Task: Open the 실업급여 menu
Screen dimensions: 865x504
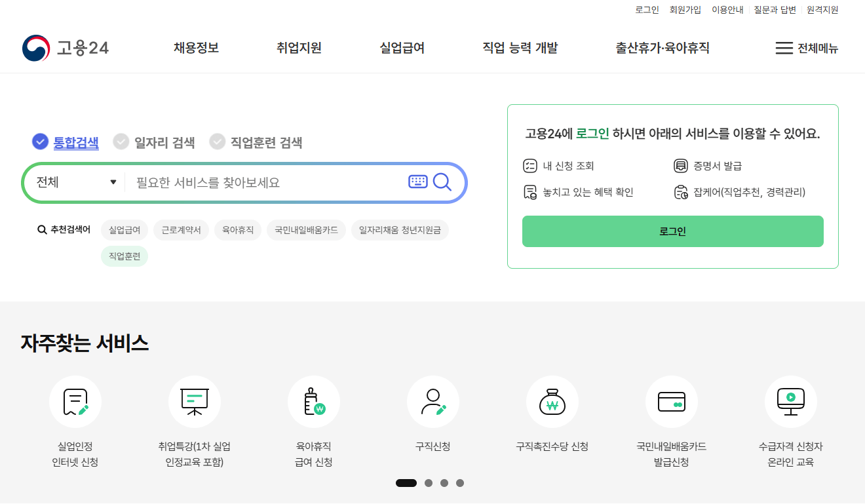Action: coord(402,48)
